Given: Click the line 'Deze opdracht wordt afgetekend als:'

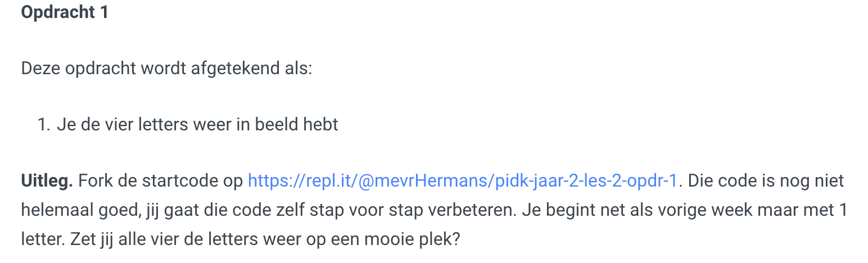Looking at the screenshot, I should pyautogui.click(x=166, y=69).
